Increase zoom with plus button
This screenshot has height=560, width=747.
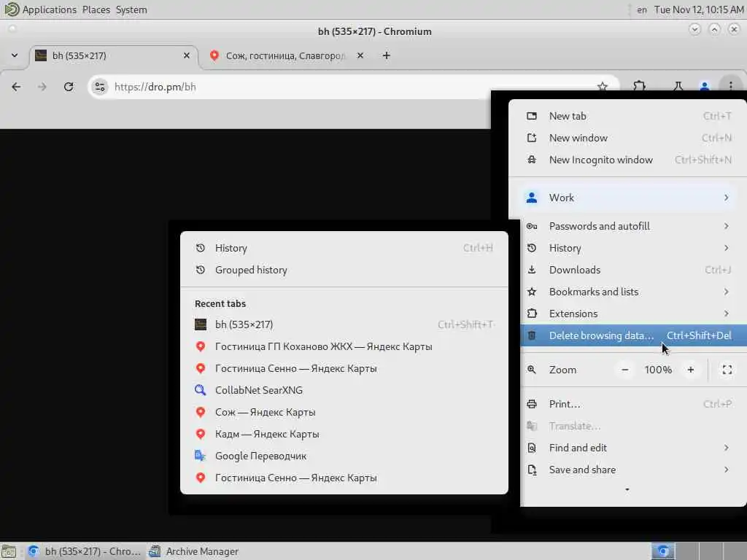coord(691,370)
